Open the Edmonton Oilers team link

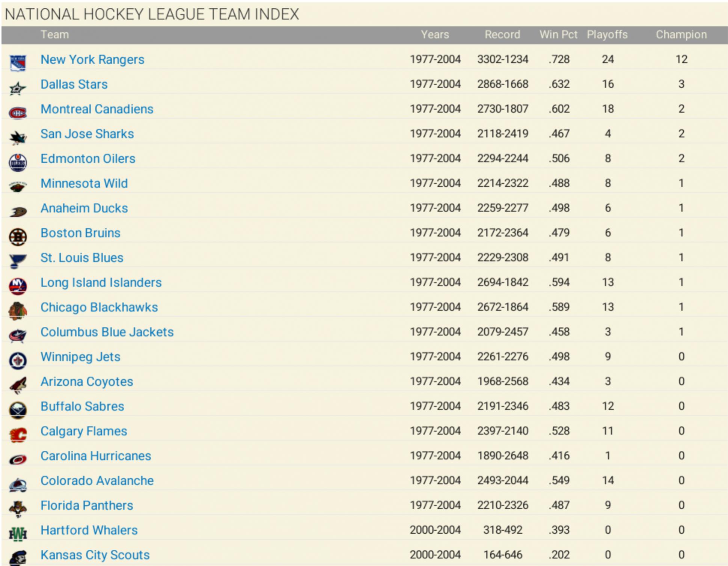88,158
